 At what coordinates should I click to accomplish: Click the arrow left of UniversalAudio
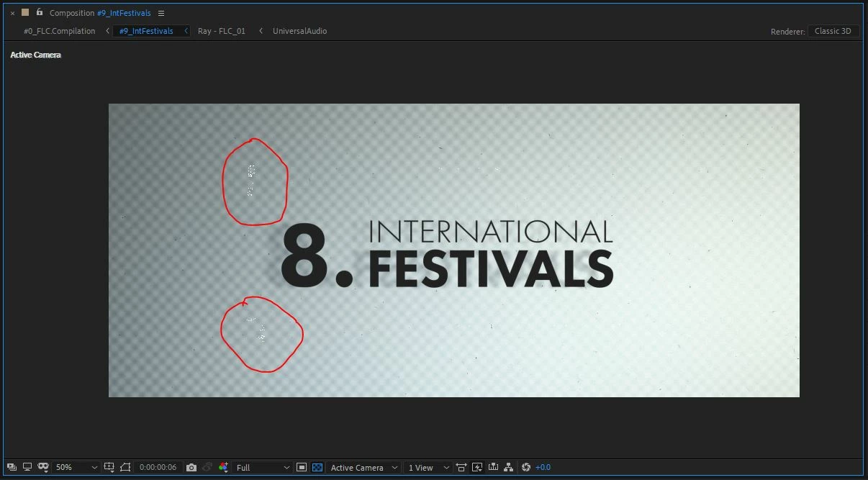coord(261,31)
